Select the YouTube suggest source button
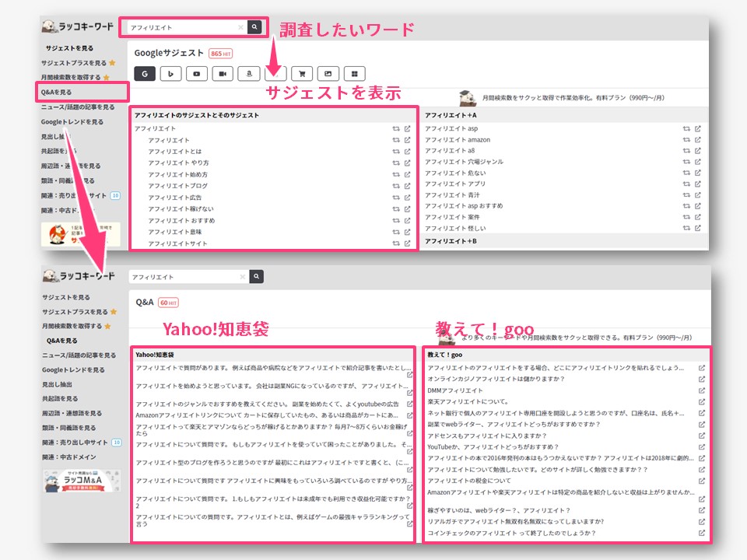 click(196, 74)
